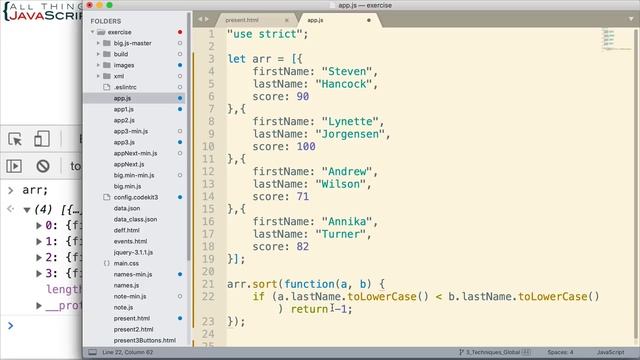Open data_class.json file
This screenshot has height=360, width=640.
coord(135,219)
